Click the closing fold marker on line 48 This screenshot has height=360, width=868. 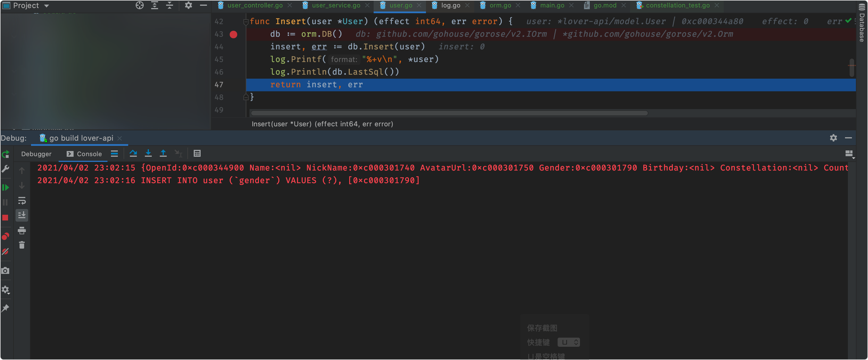(x=246, y=97)
